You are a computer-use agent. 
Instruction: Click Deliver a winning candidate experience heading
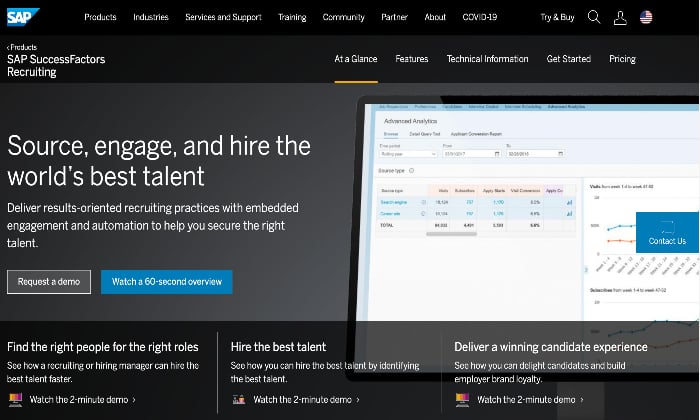(x=550, y=347)
